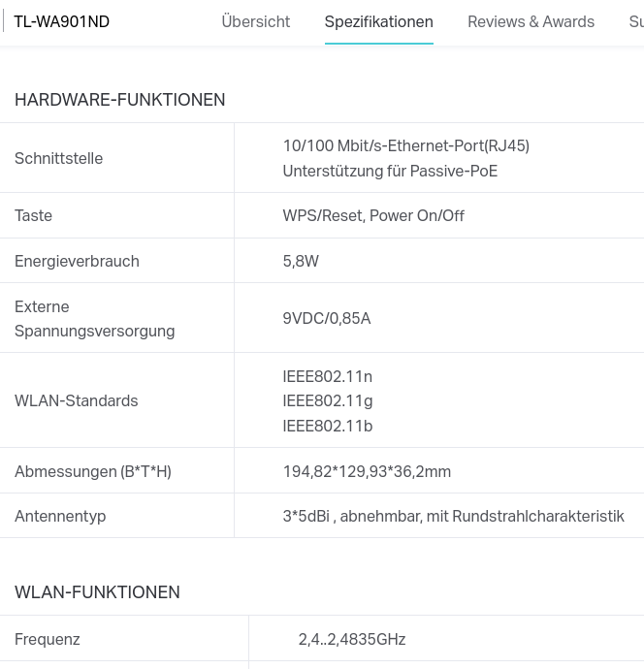The height and width of the screenshot is (669, 644).
Task: Switch to Reviews & Awards tab
Action: (x=531, y=21)
